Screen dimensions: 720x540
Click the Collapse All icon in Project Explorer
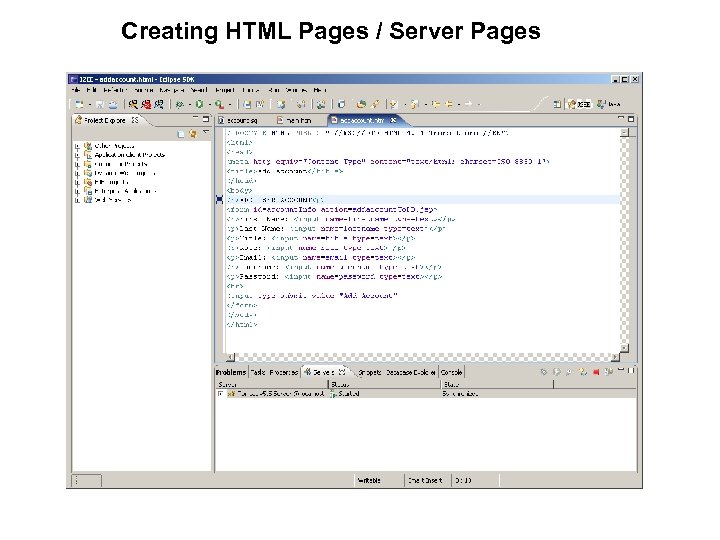click(x=179, y=133)
